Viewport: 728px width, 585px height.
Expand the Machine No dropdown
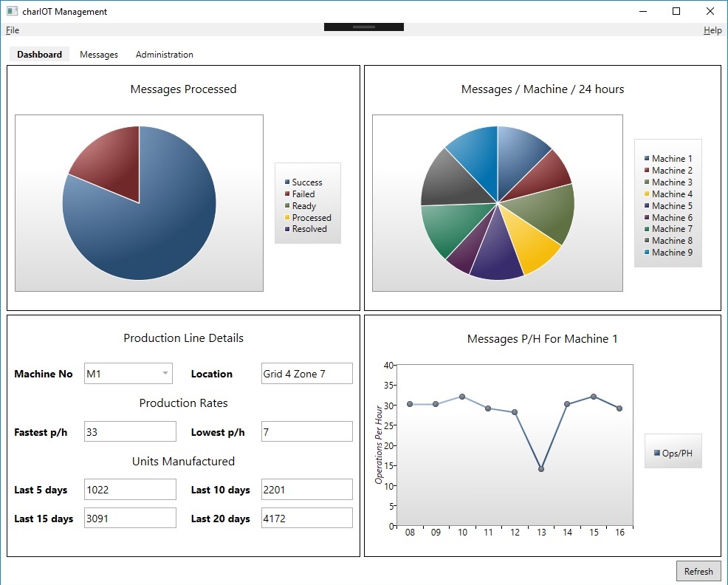tap(165, 374)
